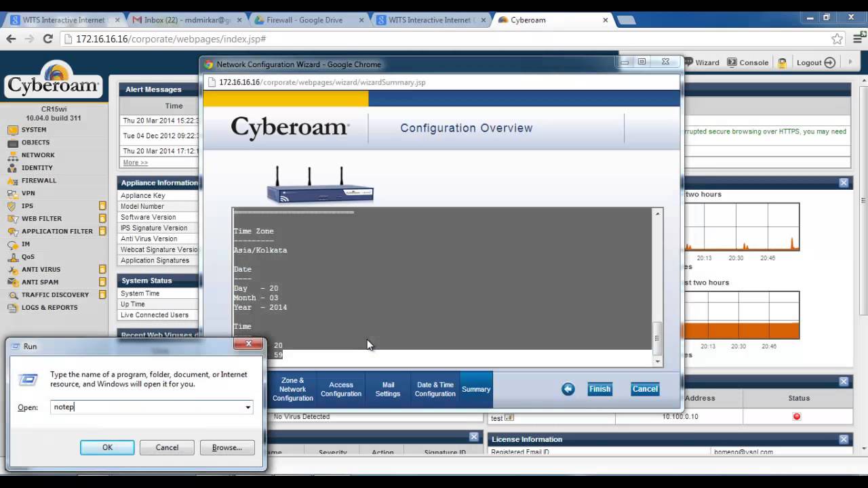
Task: Click the Appliance Key row
Action: (x=159, y=195)
